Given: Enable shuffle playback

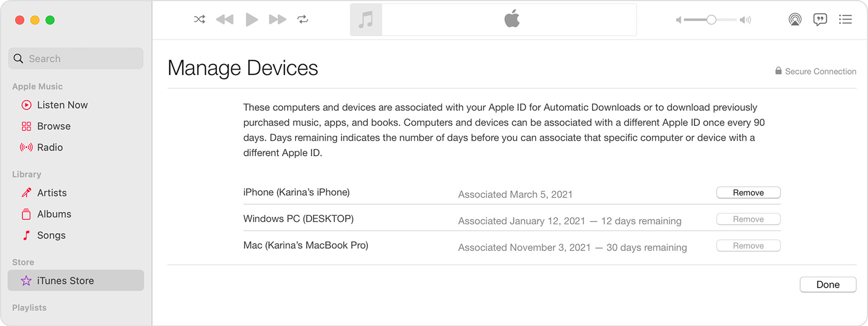Looking at the screenshot, I should click(x=199, y=19).
